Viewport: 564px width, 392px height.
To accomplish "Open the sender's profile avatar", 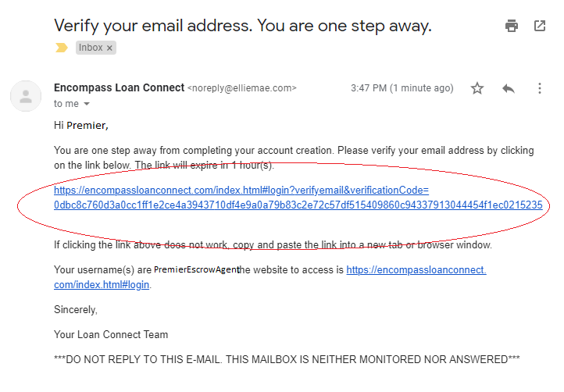I will coord(26,96).
